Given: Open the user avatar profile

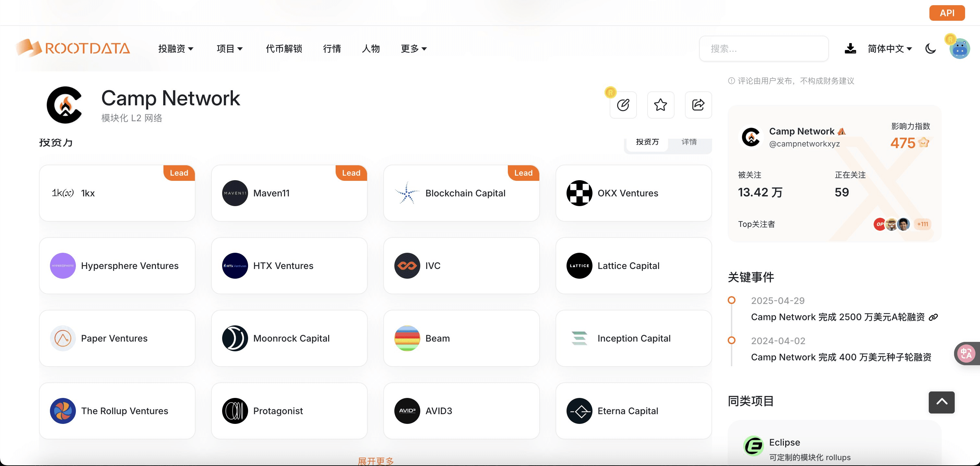Looking at the screenshot, I should 960,49.
